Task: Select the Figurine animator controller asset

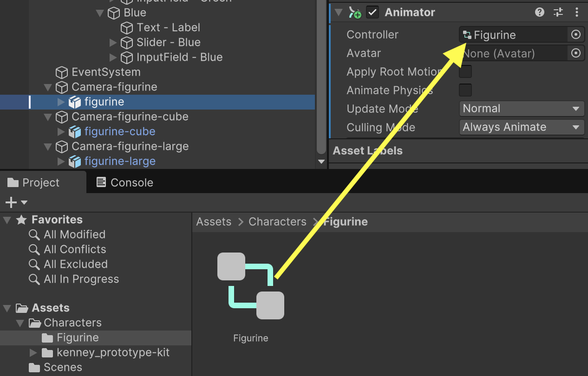Action: tap(251, 286)
